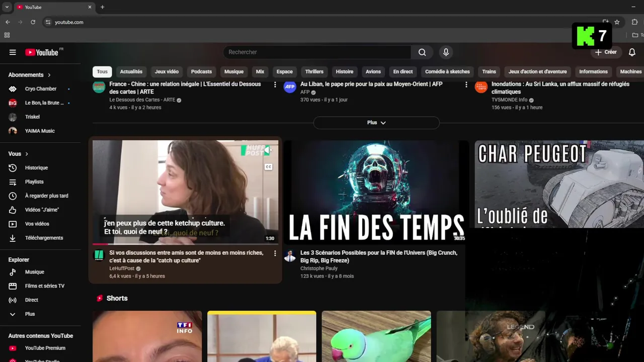Toggle mute on HuffPost video preview
This screenshot has width=644, height=362.
tap(268, 150)
